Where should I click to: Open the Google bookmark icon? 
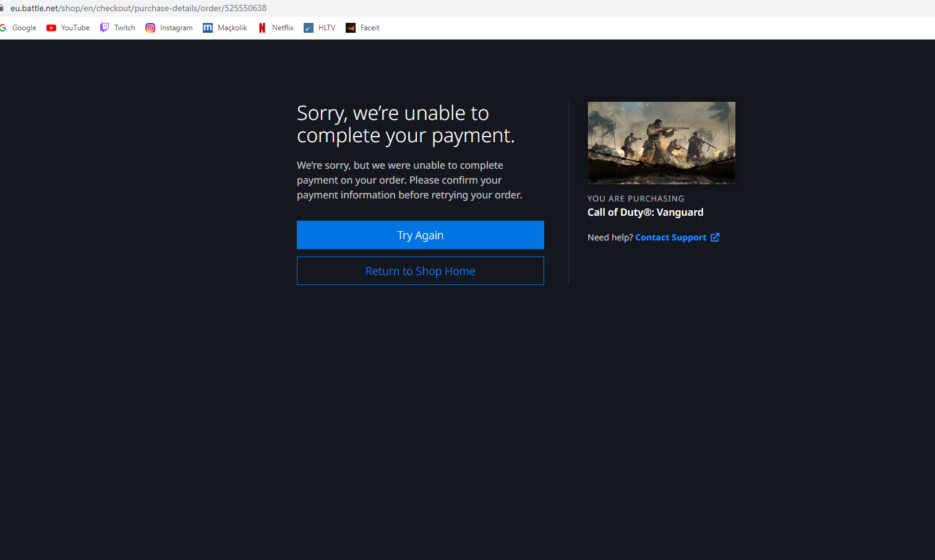click(x=3, y=28)
